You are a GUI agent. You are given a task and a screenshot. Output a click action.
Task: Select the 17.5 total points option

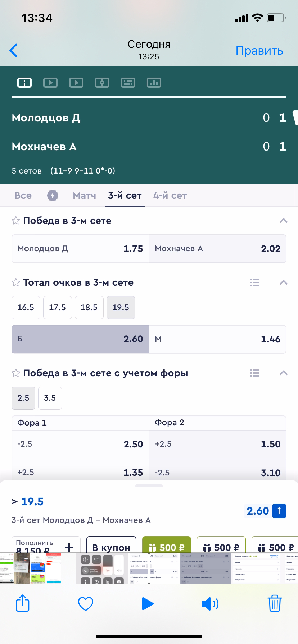tap(58, 308)
